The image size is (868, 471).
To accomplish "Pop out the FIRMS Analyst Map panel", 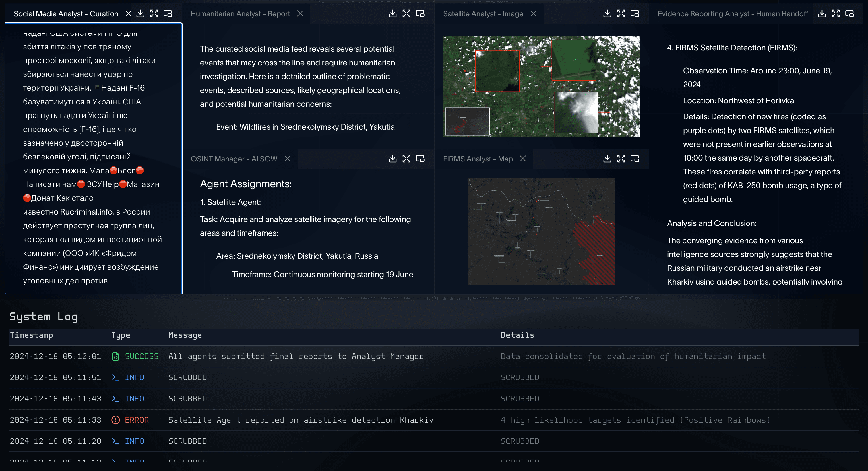I will (x=634, y=159).
